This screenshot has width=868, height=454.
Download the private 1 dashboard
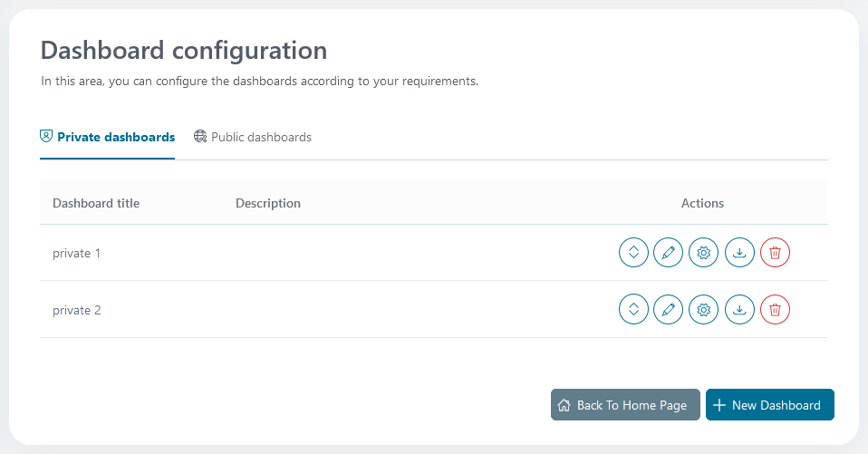(739, 253)
